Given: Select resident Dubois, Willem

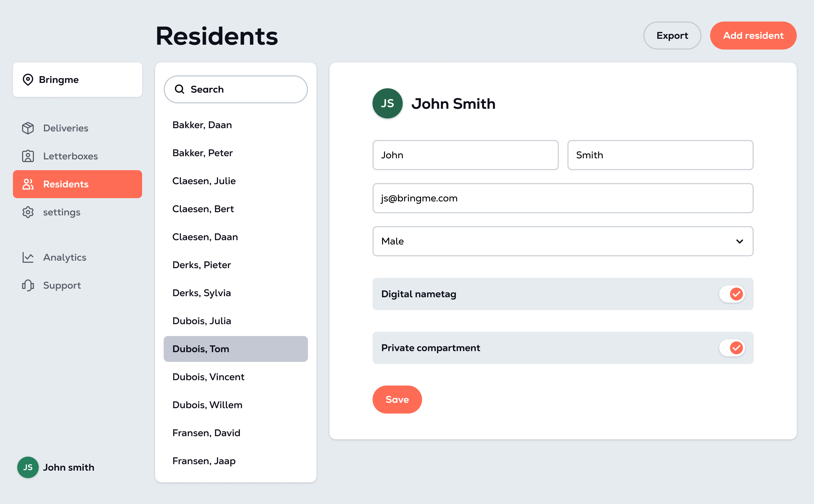Looking at the screenshot, I should 236,405.
